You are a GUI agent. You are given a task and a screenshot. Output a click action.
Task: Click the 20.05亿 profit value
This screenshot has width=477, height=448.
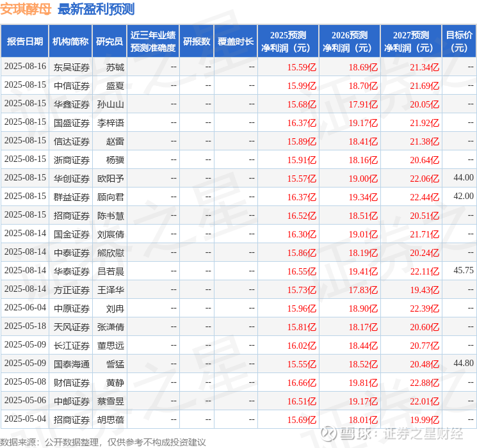coord(424,104)
